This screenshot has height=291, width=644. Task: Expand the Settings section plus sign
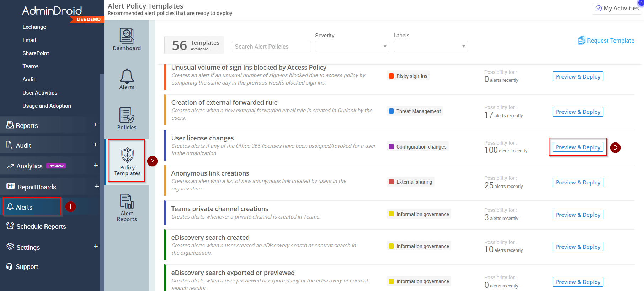pos(96,246)
